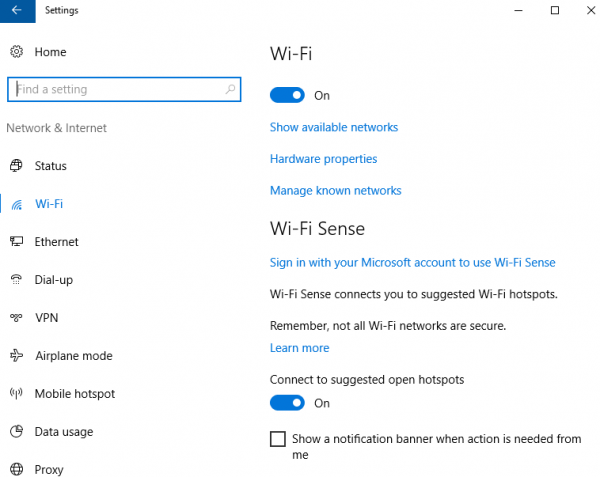Viewport: 600px width, 477px height.
Task: Click the Mobile hotspot icon
Action: click(16, 394)
